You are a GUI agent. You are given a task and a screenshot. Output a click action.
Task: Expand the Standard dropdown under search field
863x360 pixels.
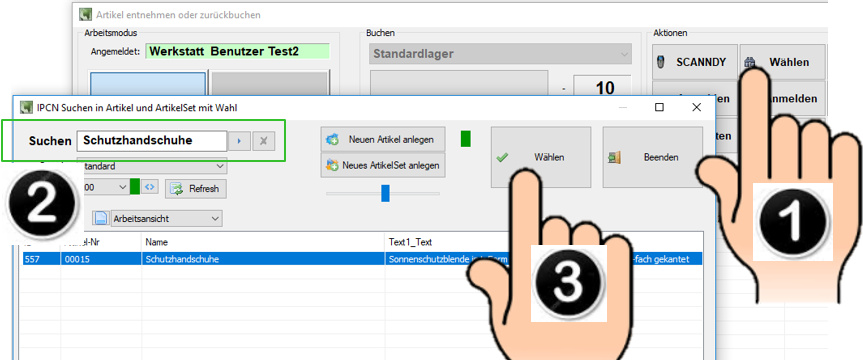tap(154, 166)
